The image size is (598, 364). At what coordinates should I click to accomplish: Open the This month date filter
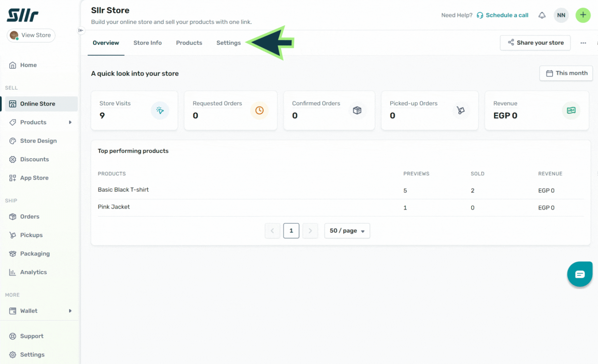coord(566,73)
